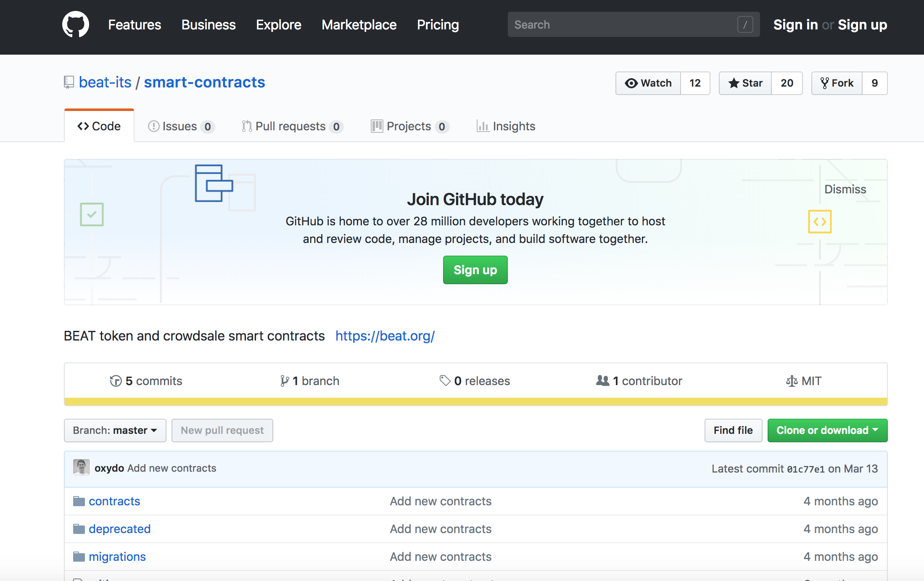This screenshot has height=581, width=924.
Task: Click the yellow language color bar
Action: [475, 401]
